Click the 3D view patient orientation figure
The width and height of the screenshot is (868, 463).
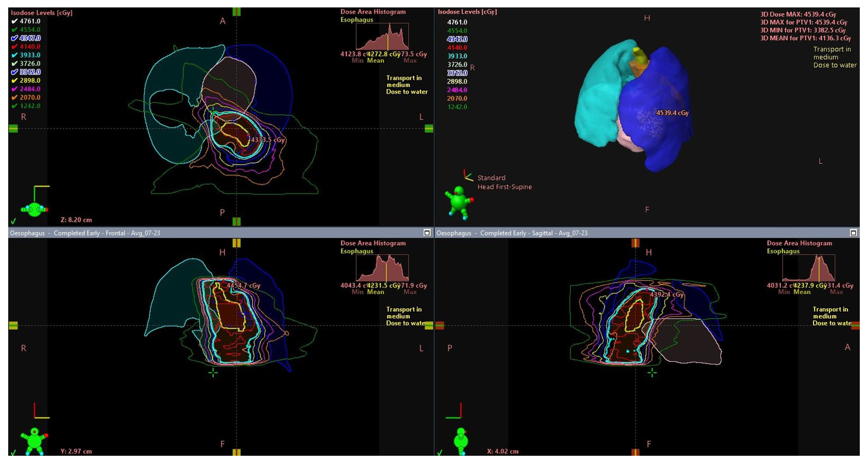point(458,203)
